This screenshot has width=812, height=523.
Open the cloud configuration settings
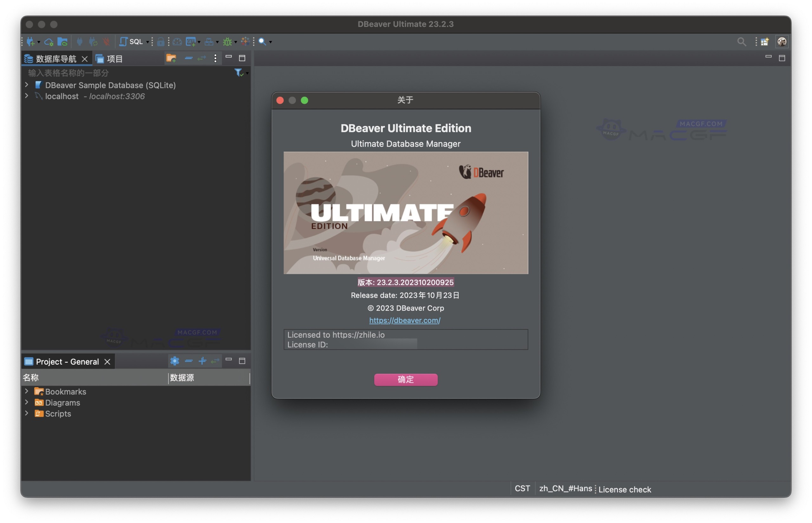pyautogui.click(x=49, y=42)
